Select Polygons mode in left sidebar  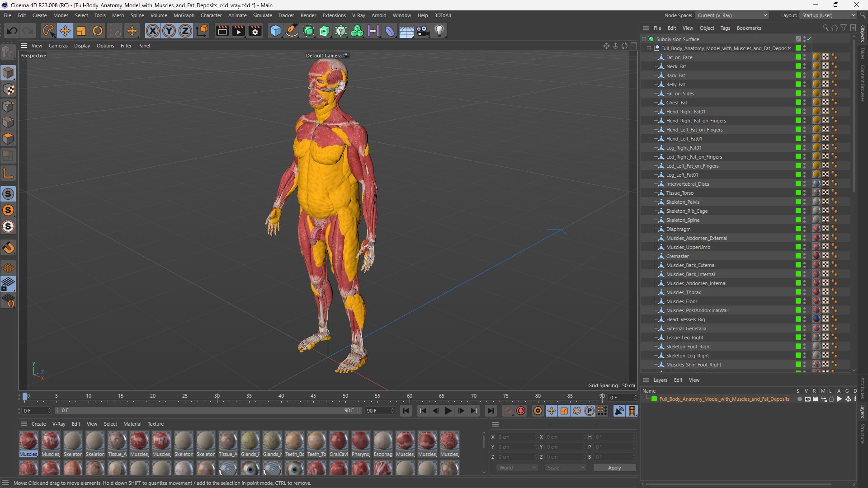click(8, 139)
